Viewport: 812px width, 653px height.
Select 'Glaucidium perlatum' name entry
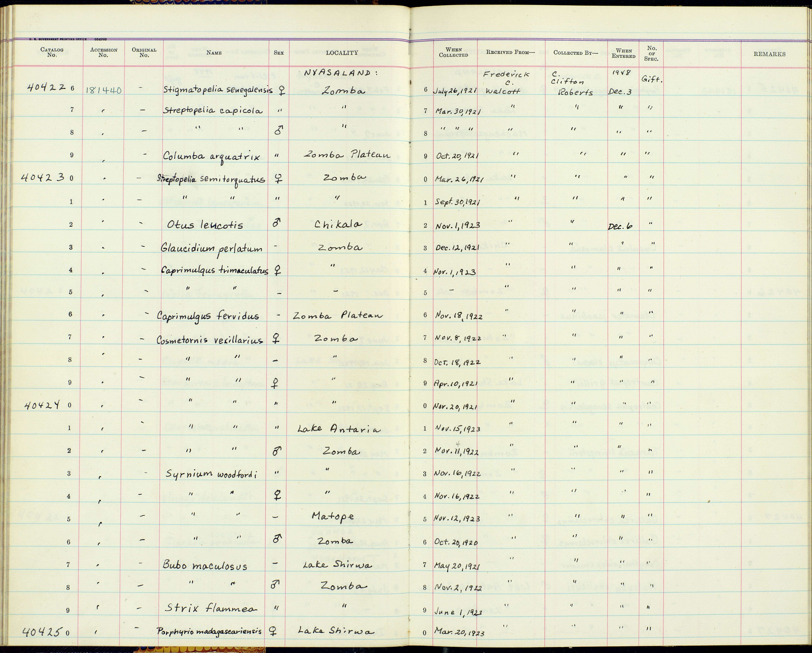(x=211, y=248)
